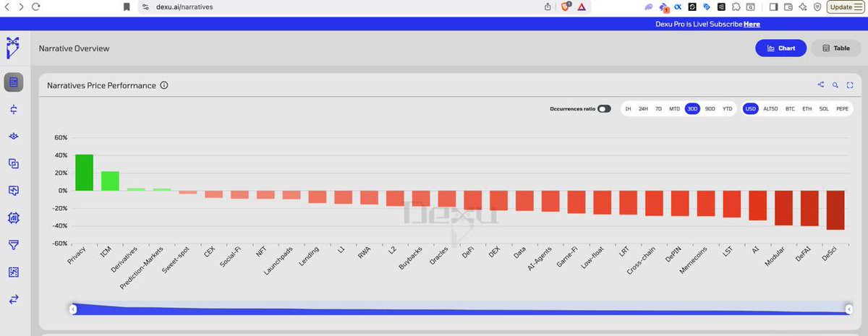Click the left handle of range slider
The width and height of the screenshot is (868, 336).
point(72,309)
